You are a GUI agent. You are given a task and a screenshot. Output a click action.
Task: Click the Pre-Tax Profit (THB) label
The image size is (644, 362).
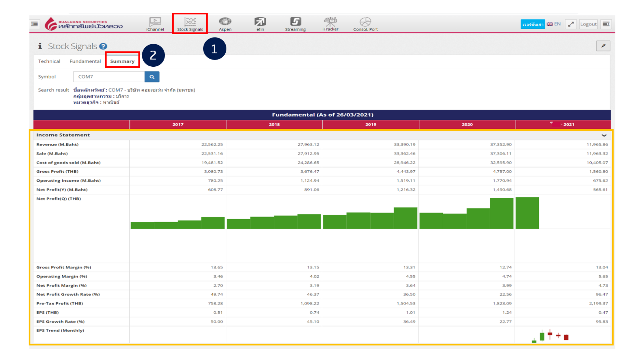pyautogui.click(x=60, y=303)
